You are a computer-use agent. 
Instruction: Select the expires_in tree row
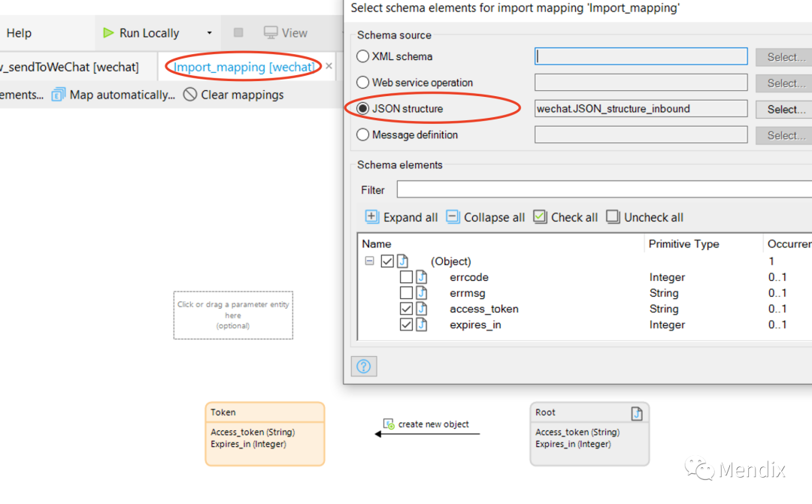585,325
